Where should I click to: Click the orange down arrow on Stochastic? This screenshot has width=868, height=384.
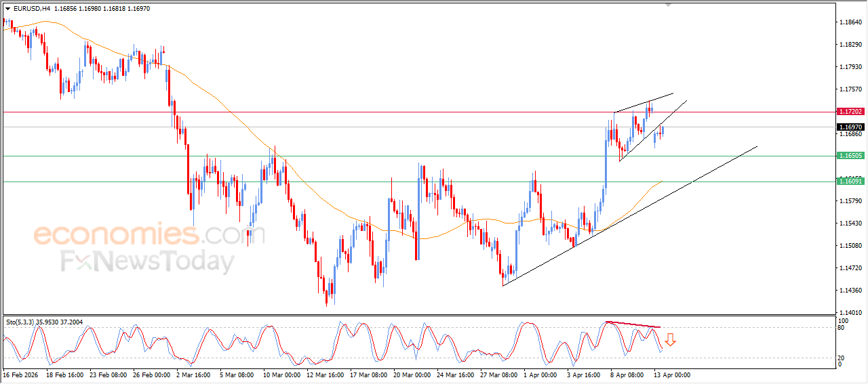click(x=670, y=339)
